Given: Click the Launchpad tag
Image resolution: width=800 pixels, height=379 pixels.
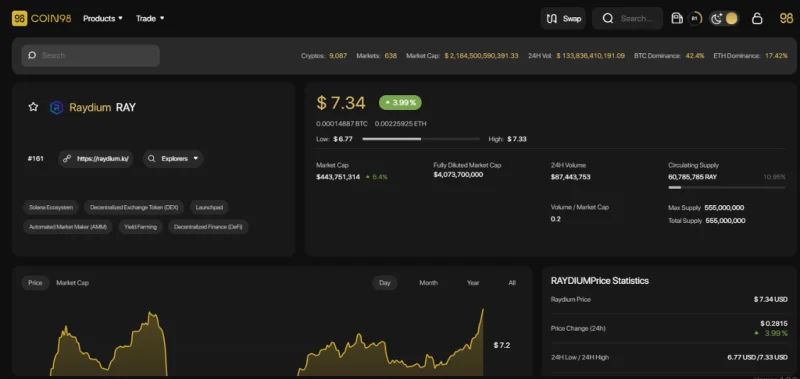Looking at the screenshot, I should (209, 207).
